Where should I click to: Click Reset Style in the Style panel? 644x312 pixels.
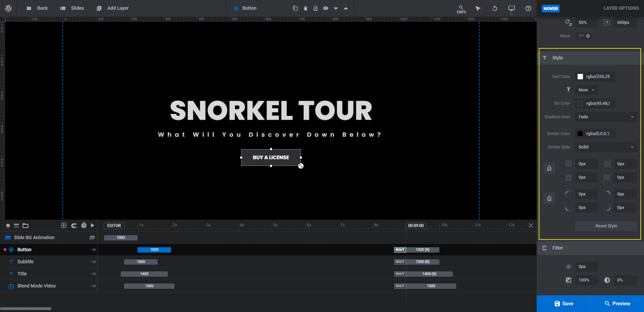[606, 225]
